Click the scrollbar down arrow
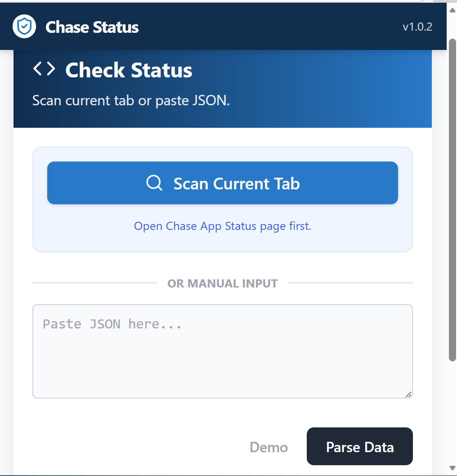 (x=453, y=468)
